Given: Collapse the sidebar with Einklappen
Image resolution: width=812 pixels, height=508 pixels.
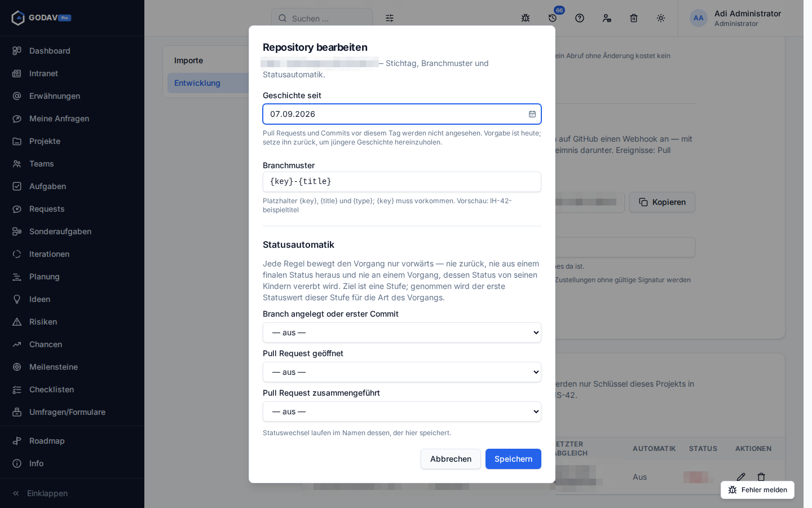Looking at the screenshot, I should 72,493.
